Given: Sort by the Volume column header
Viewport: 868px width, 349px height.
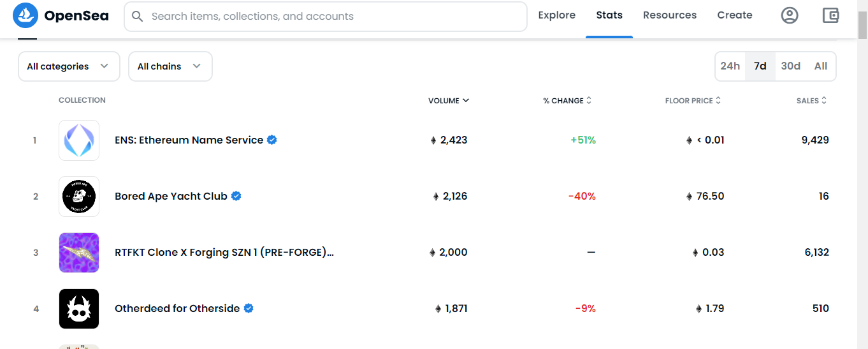Looking at the screenshot, I should pyautogui.click(x=449, y=101).
